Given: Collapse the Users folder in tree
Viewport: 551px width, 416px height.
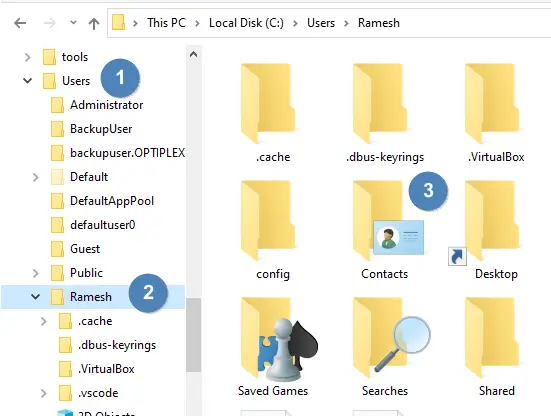Looking at the screenshot, I should [x=27, y=81].
